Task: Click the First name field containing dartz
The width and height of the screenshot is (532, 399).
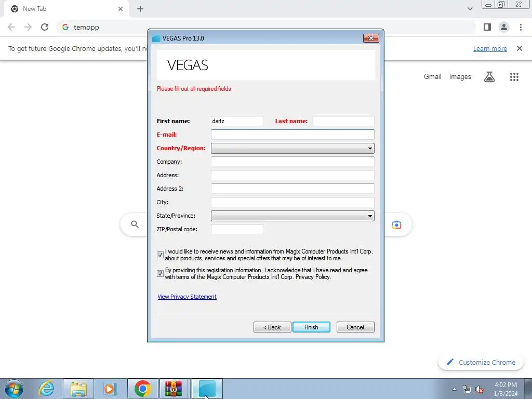Action: [237, 121]
